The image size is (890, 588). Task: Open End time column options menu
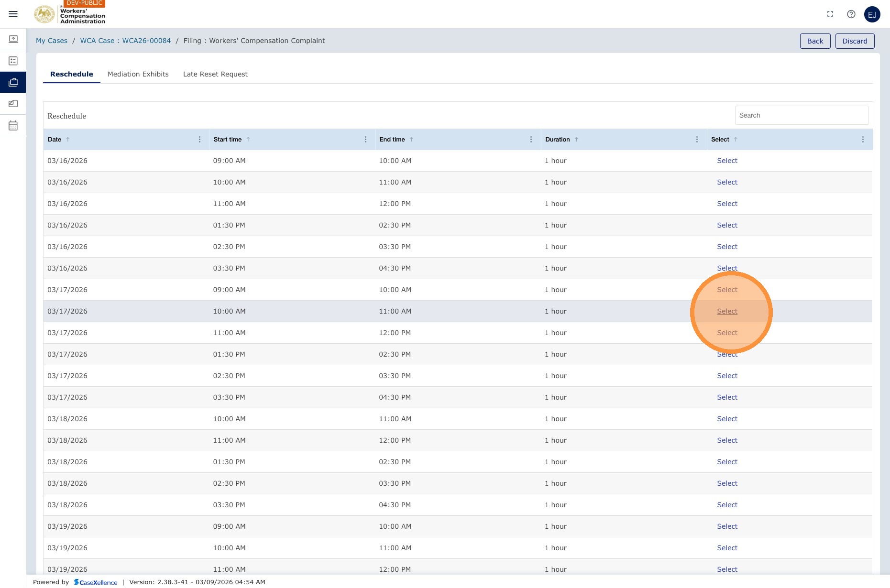point(531,140)
